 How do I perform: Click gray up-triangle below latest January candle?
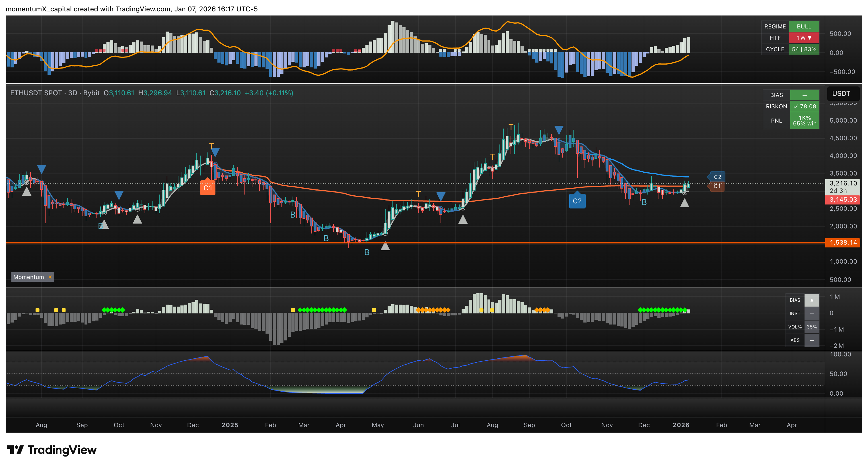(x=684, y=203)
